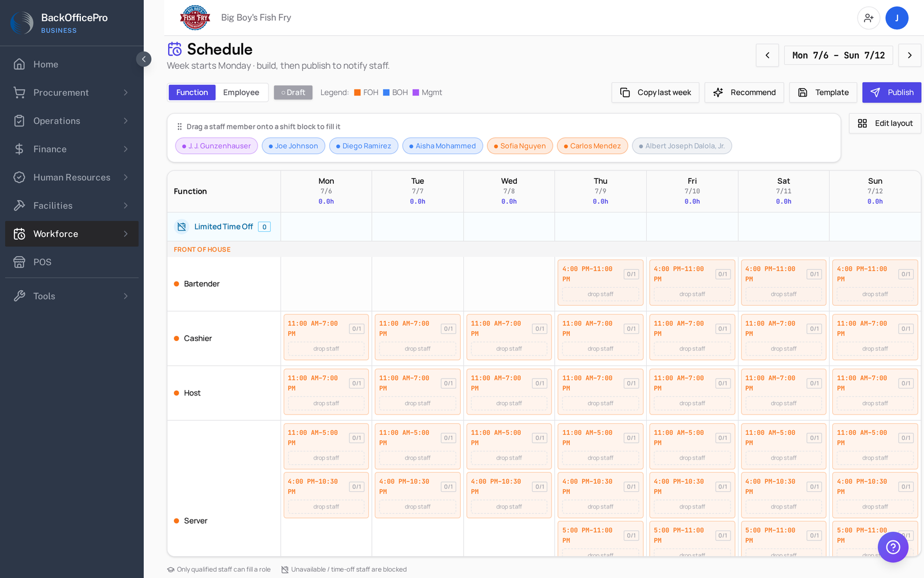Click the add user icon
This screenshot has width=924, height=578.
[869, 18]
